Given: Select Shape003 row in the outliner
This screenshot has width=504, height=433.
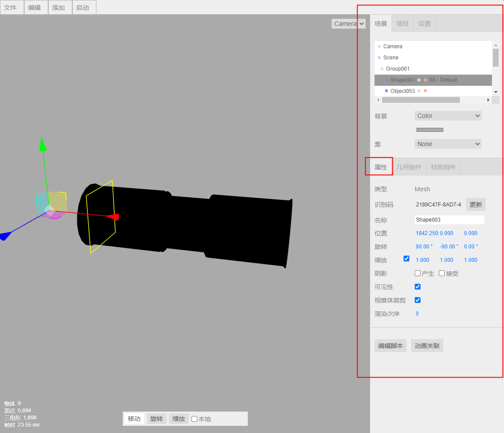Looking at the screenshot, I should (x=433, y=80).
